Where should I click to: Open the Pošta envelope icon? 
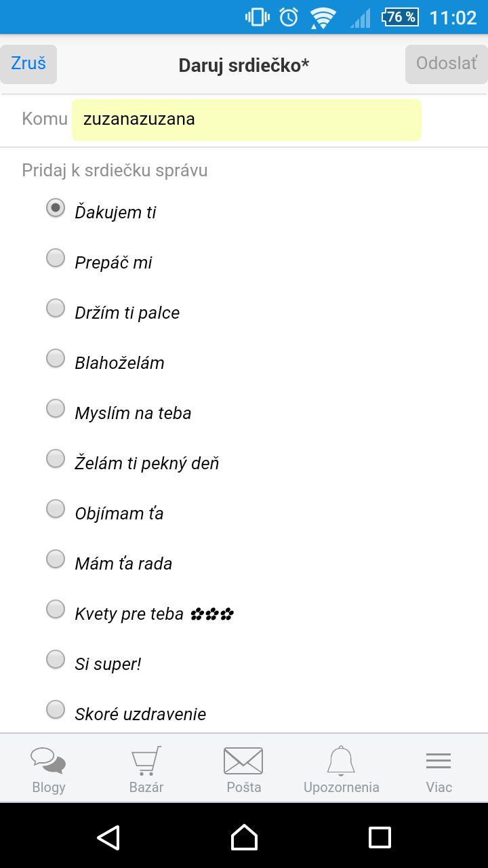(243, 761)
